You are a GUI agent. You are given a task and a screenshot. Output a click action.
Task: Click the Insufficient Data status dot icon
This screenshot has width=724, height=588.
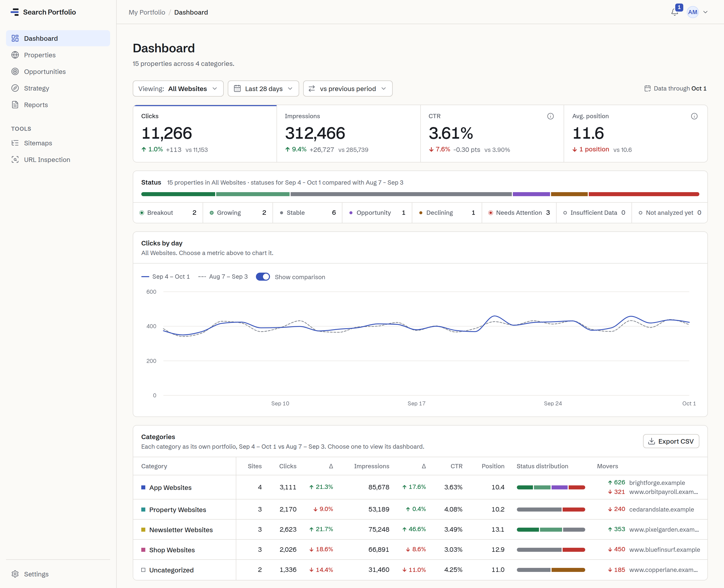coord(565,213)
